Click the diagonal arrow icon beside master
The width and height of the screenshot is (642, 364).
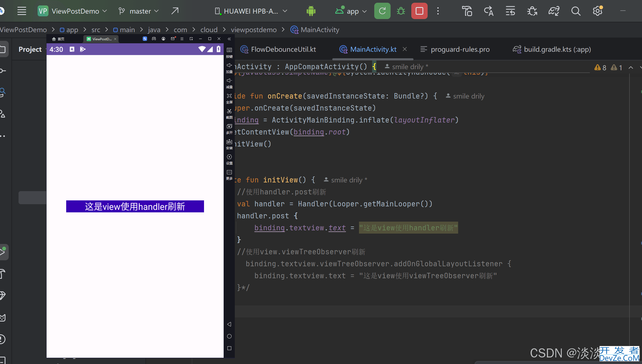pos(175,11)
